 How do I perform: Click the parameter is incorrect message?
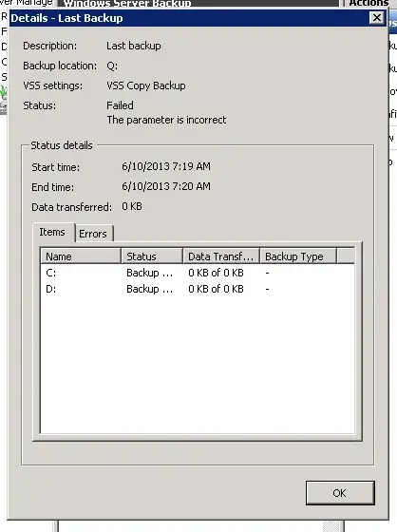coord(166,120)
